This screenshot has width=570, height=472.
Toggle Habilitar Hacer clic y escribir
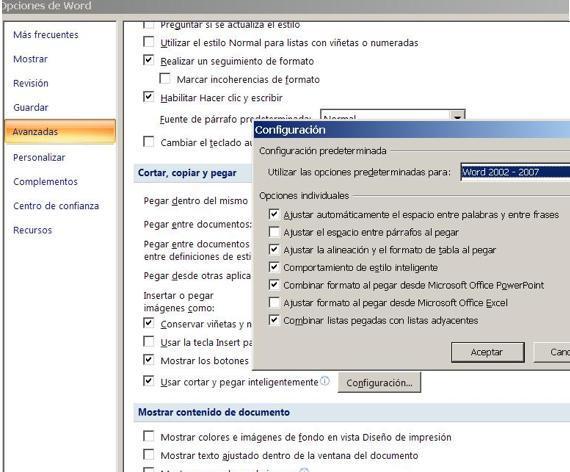pos(148,97)
